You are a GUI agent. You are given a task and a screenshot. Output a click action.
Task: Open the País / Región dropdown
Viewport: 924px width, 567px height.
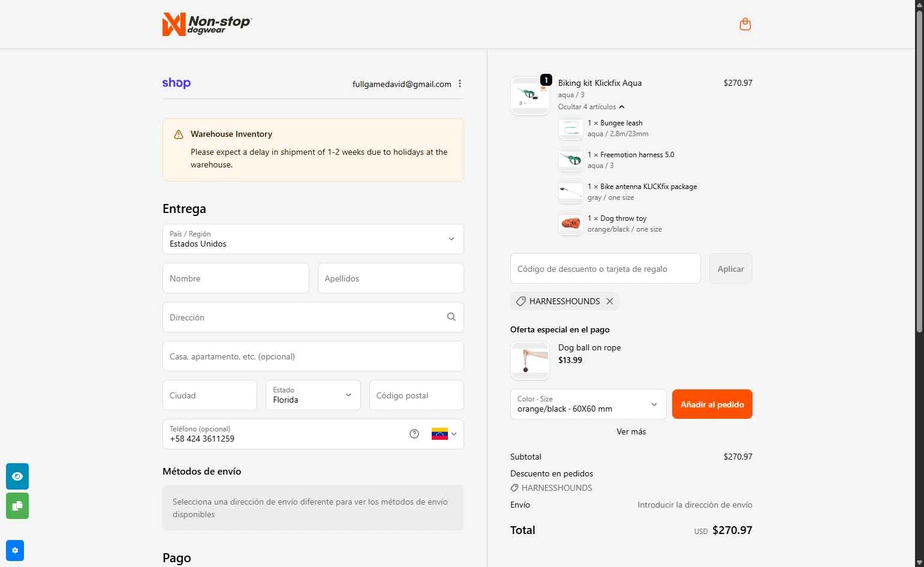tap(313, 239)
